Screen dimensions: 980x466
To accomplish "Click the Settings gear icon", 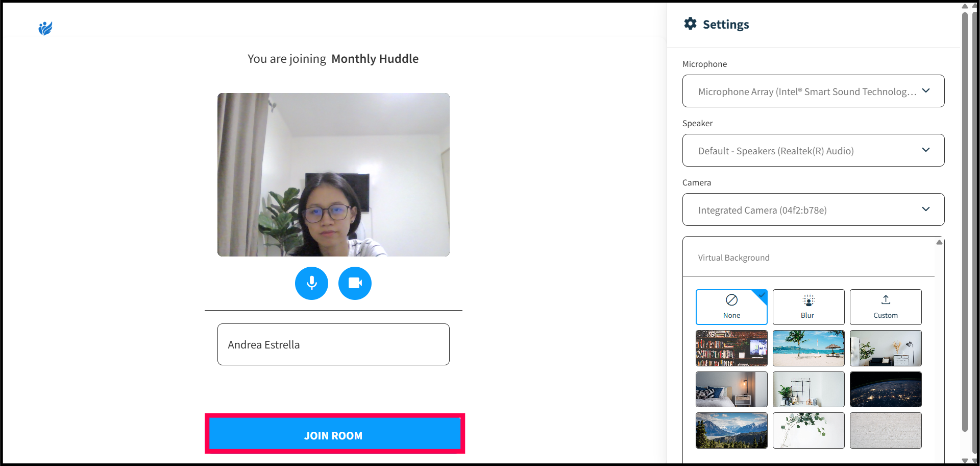I will tap(690, 24).
